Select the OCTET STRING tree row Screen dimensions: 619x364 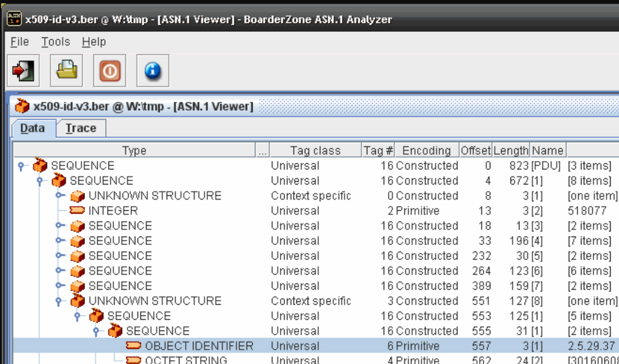click(x=186, y=360)
